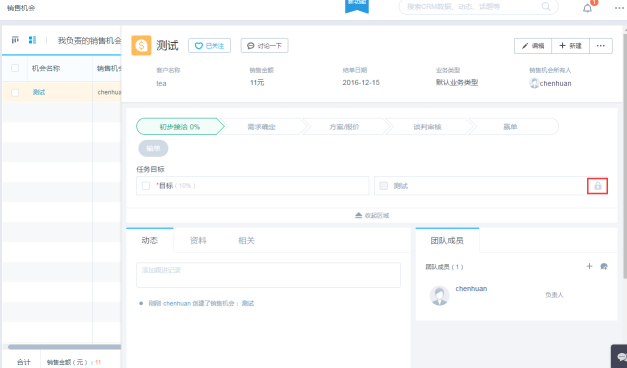This screenshot has width=627, height=368.
Task: Click the 负责人 role label
Action: [554, 295]
